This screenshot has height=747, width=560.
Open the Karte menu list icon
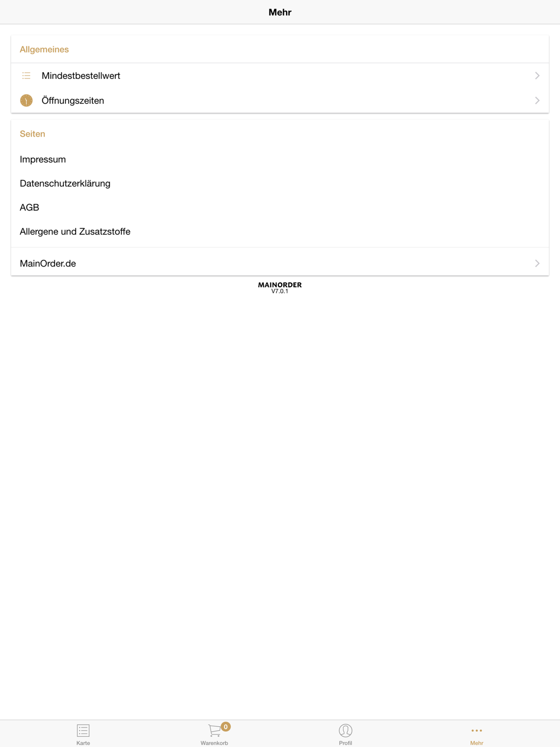coord(83,730)
